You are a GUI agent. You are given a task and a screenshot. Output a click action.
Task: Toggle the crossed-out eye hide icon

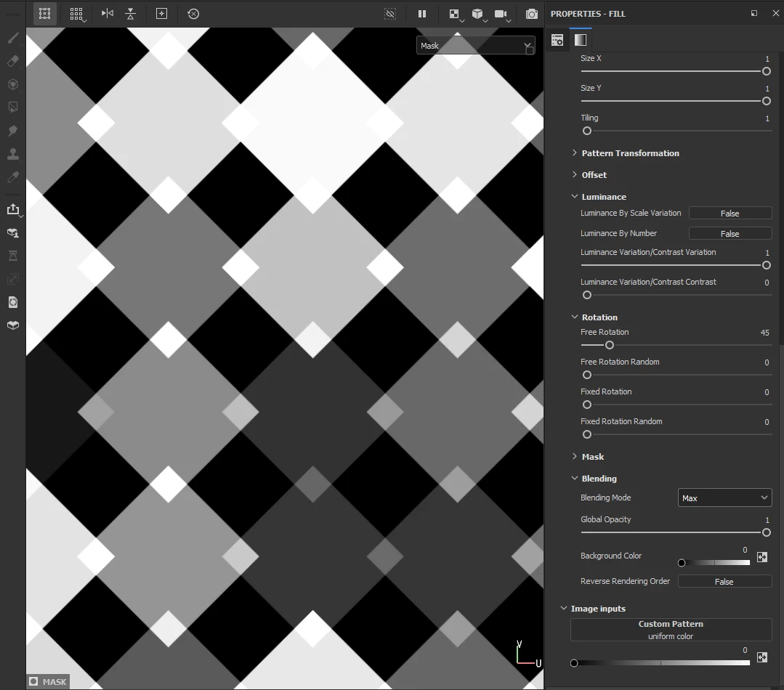pos(390,14)
